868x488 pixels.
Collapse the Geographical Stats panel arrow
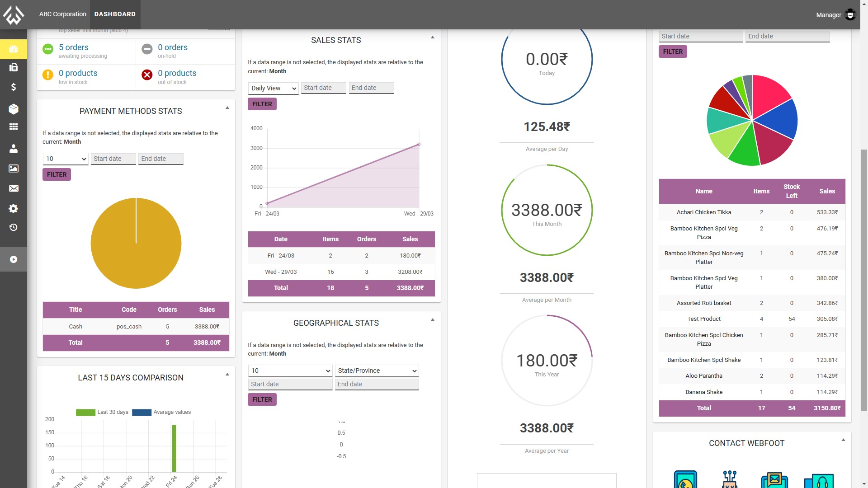pos(433,320)
